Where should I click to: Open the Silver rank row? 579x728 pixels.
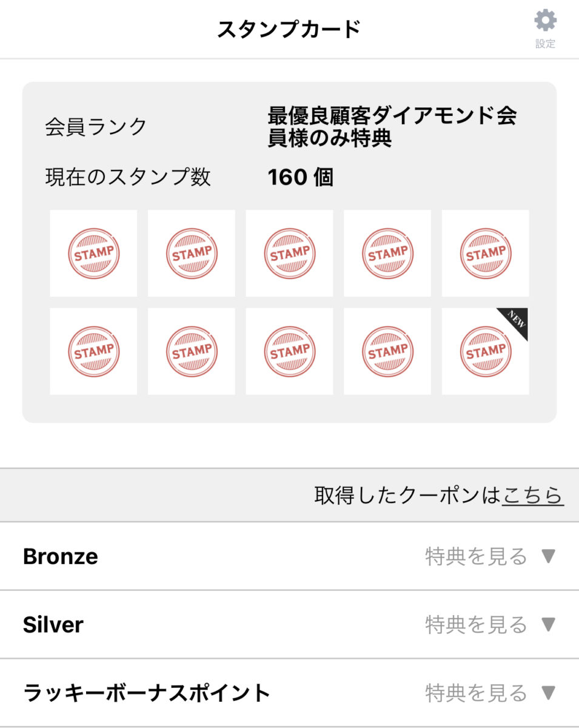[x=53, y=624]
